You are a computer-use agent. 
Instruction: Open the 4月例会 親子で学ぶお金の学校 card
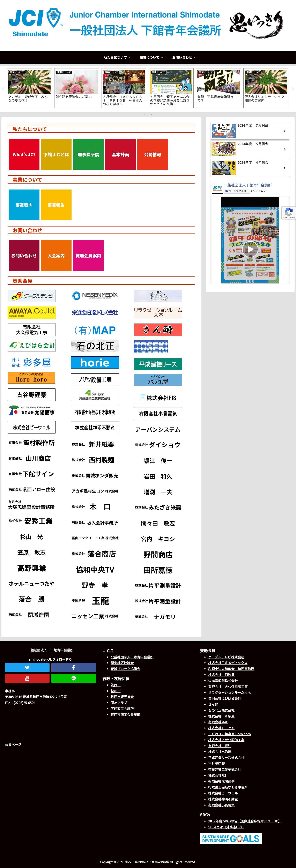(171, 88)
